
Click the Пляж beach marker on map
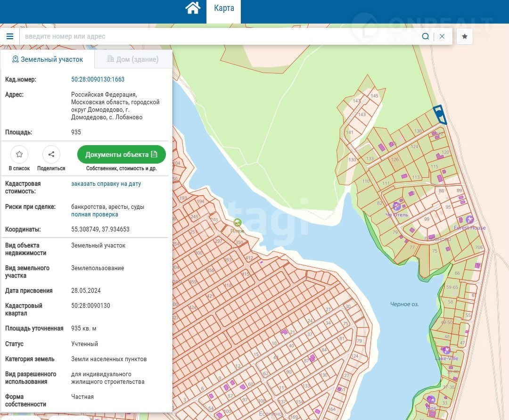[238, 222]
